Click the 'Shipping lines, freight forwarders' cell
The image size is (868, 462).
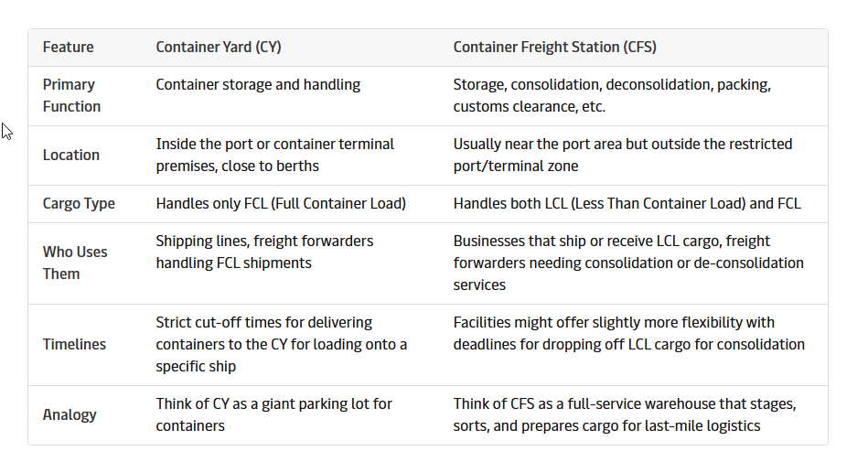click(x=264, y=252)
